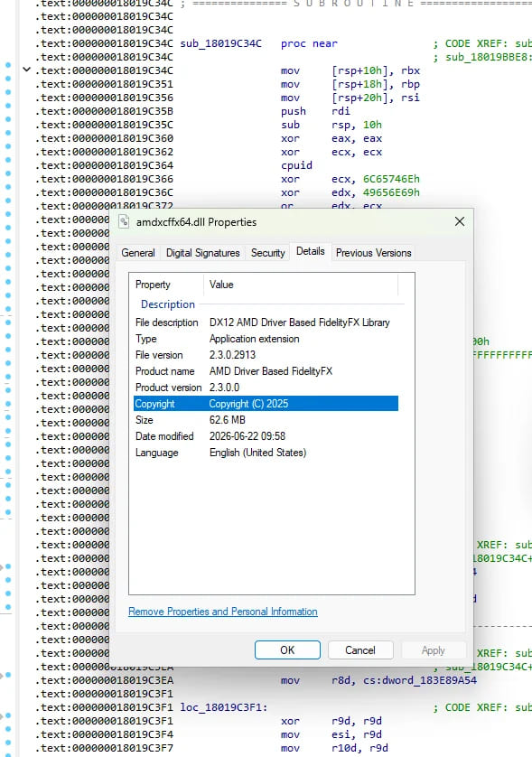
Task: Collapse the sub_18019C34C function chevron
Action: click(26, 70)
